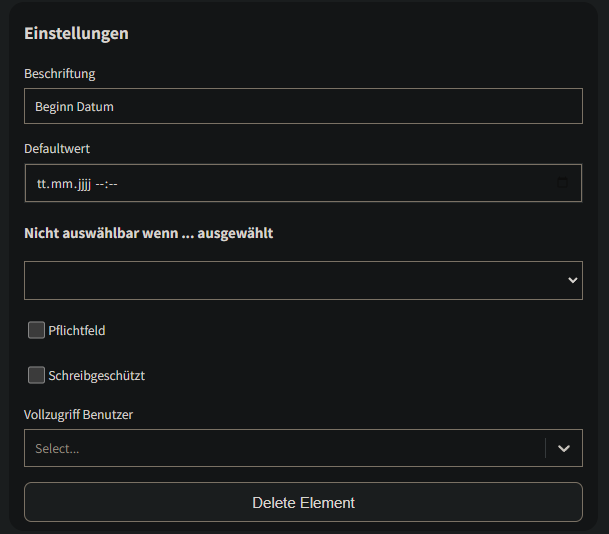The image size is (609, 534).
Task: Click the arrow of the Nicht auswählbar dropdown
Action: coord(573,280)
